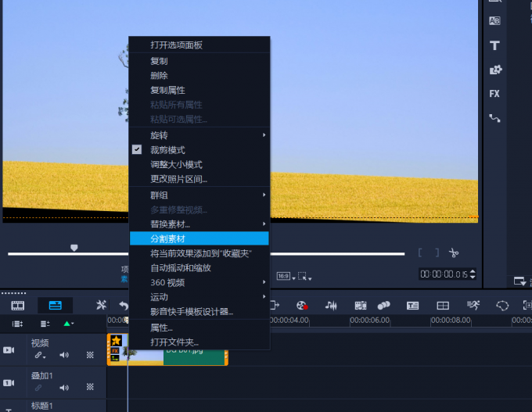Open the FX filter library
Viewport: 532px width, 412px height.
[x=494, y=94]
